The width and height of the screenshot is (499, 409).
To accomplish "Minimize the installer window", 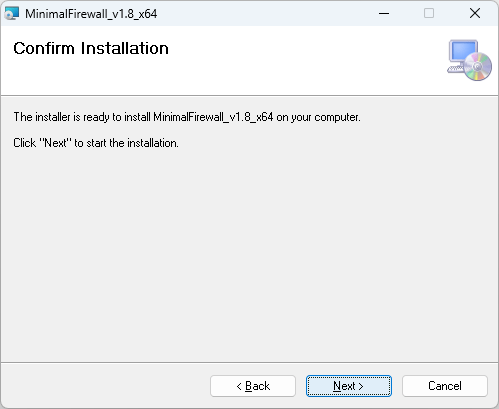I will coord(384,14).
